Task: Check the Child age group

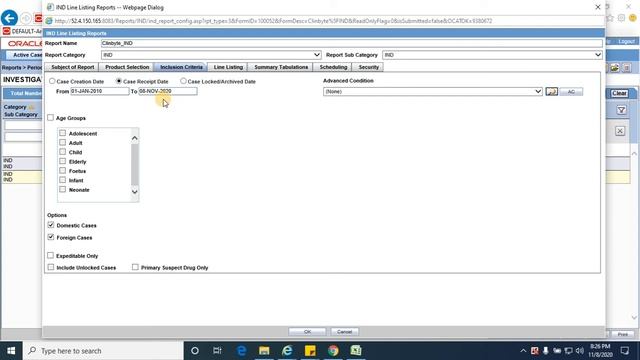Action: coord(62,152)
